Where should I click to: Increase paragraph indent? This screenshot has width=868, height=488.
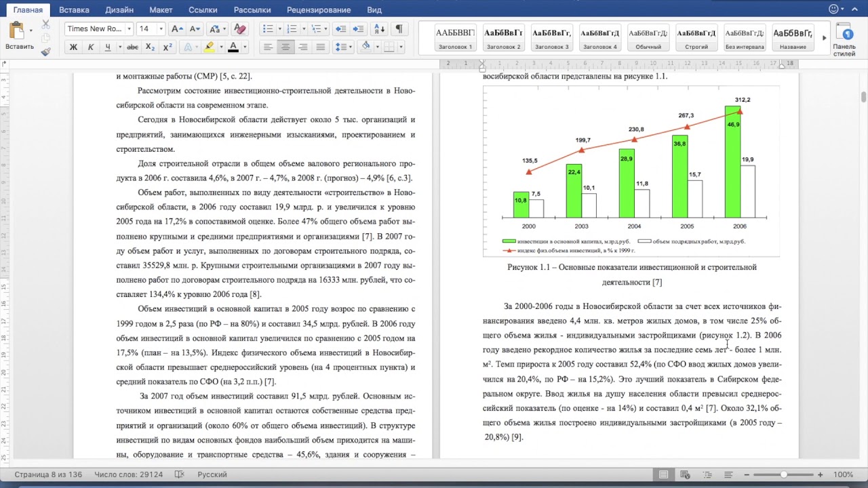click(x=358, y=29)
